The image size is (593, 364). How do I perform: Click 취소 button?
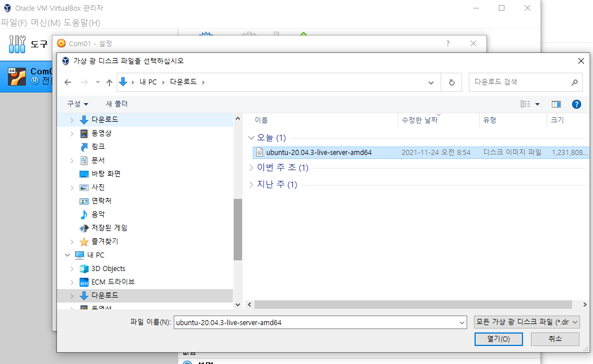555,339
